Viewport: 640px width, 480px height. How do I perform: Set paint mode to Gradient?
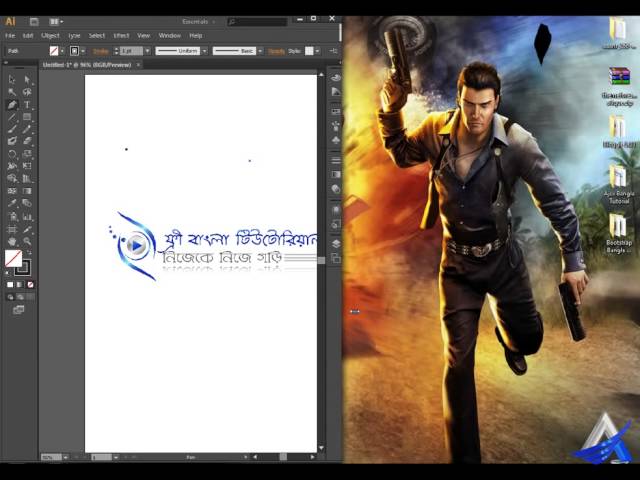coord(20,284)
